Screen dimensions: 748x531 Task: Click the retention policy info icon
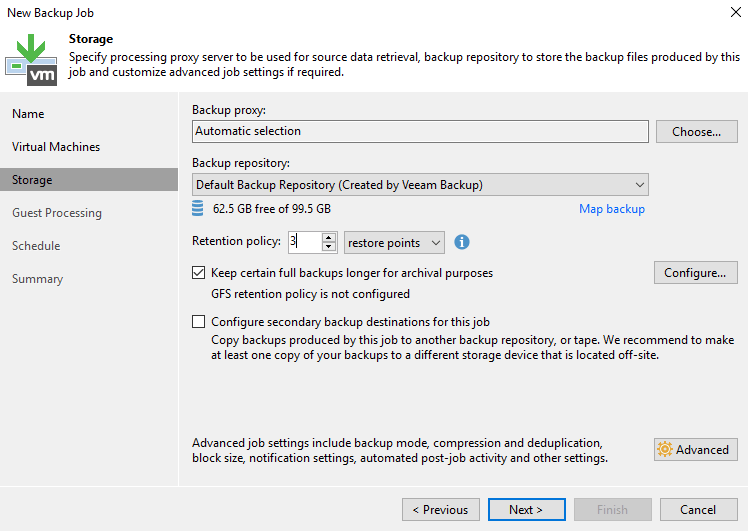point(462,242)
